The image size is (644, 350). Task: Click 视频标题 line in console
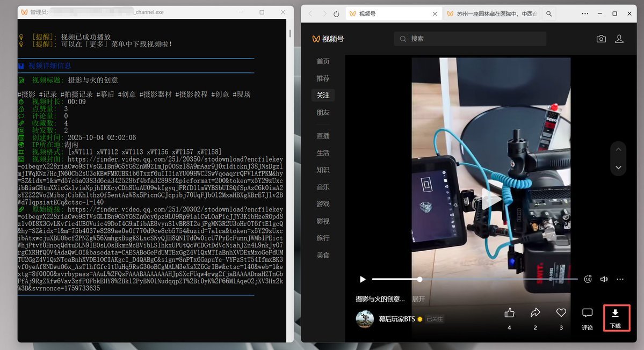[x=68, y=80]
